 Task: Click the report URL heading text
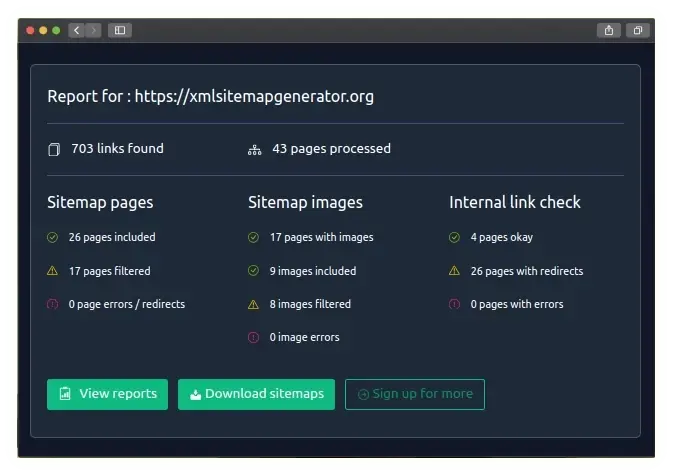(x=210, y=97)
